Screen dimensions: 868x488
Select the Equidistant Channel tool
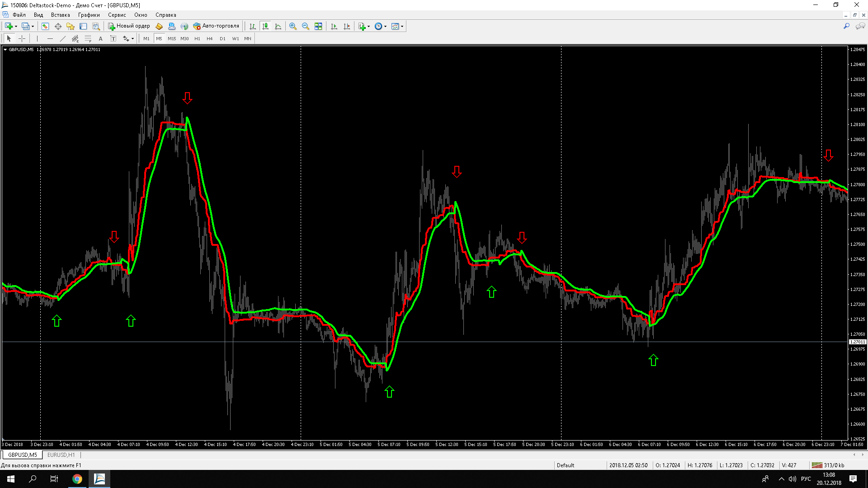(x=75, y=38)
